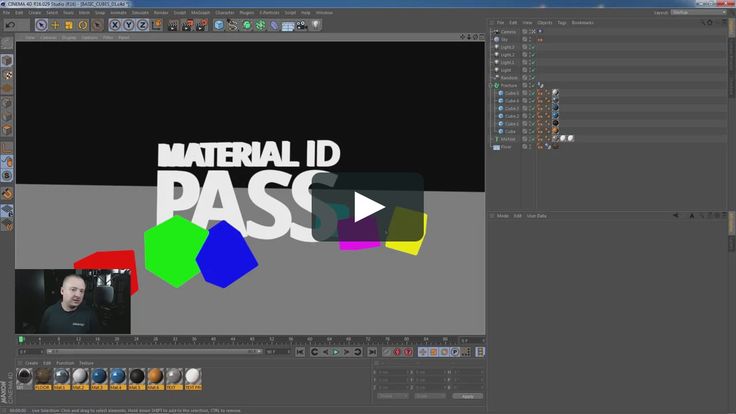
Task: Toggle the Random effector enable checkmark
Action: click(x=533, y=78)
